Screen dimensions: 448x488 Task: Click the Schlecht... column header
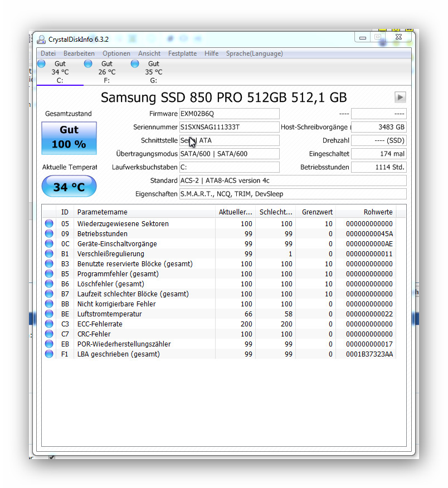275,212
